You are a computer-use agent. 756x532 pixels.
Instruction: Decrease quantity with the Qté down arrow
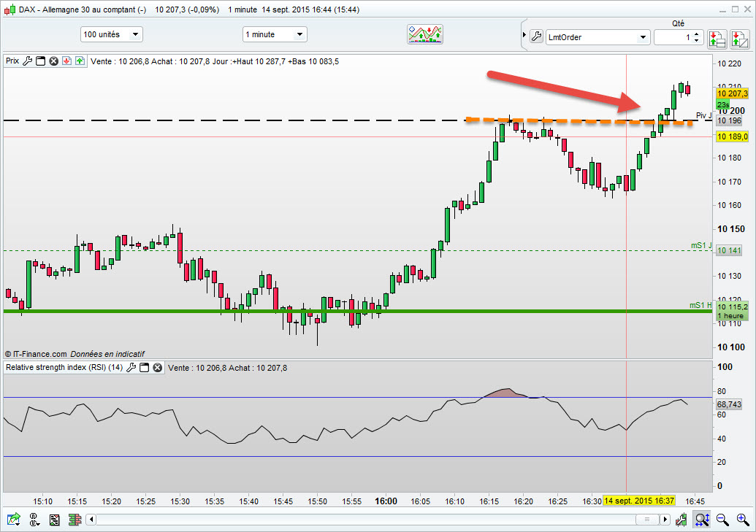(x=696, y=40)
